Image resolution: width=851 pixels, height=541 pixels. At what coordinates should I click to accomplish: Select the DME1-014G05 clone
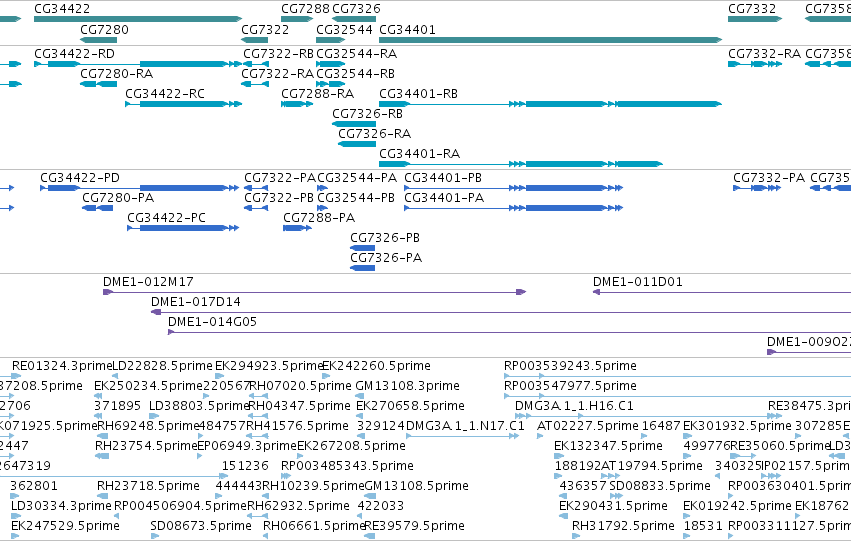(x=510, y=332)
